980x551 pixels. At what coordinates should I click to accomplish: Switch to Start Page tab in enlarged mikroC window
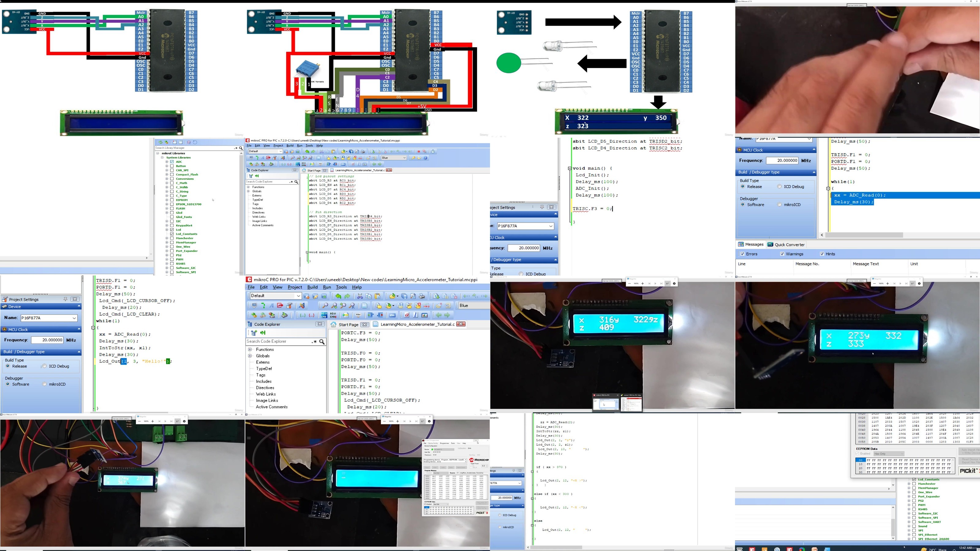pyautogui.click(x=349, y=324)
